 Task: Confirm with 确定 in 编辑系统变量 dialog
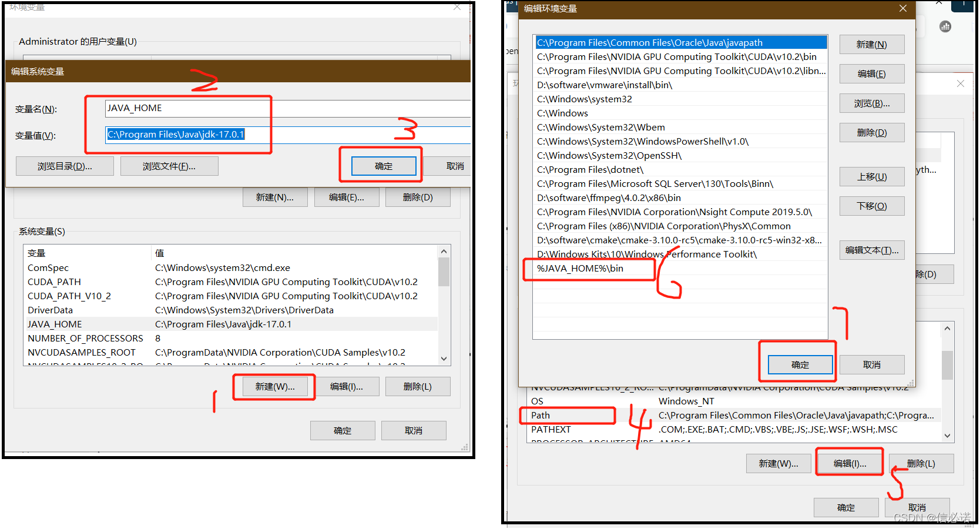(384, 166)
